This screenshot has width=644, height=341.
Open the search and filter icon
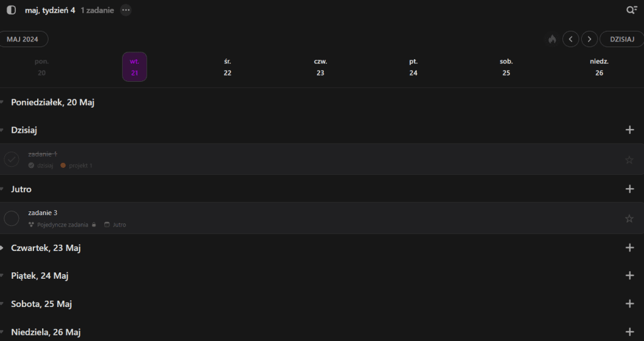(x=631, y=10)
